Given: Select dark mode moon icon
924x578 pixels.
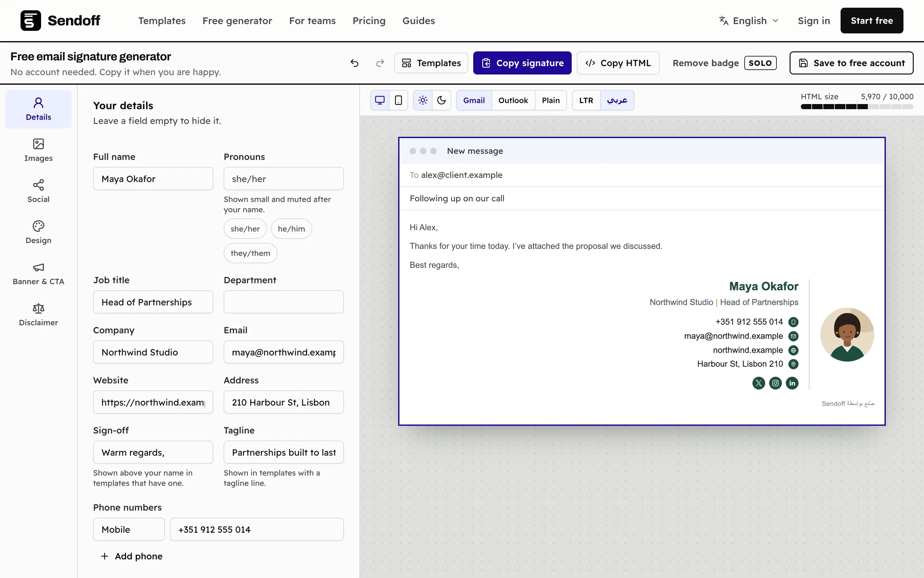Looking at the screenshot, I should pos(441,100).
